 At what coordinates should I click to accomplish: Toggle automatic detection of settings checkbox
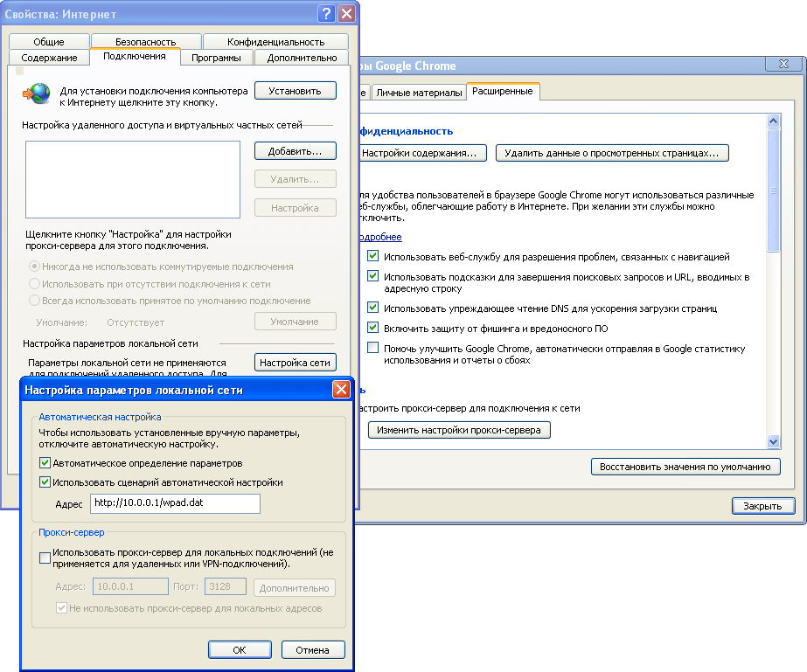pos(45,463)
